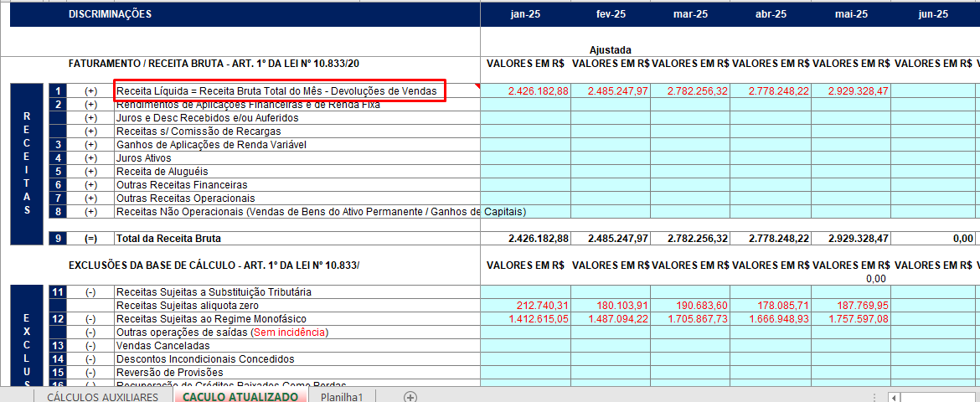Viewport: 980px width, 402px height.
Task: Click the horizontal scrollbar left arrow
Action: pyautogui.click(x=895, y=397)
